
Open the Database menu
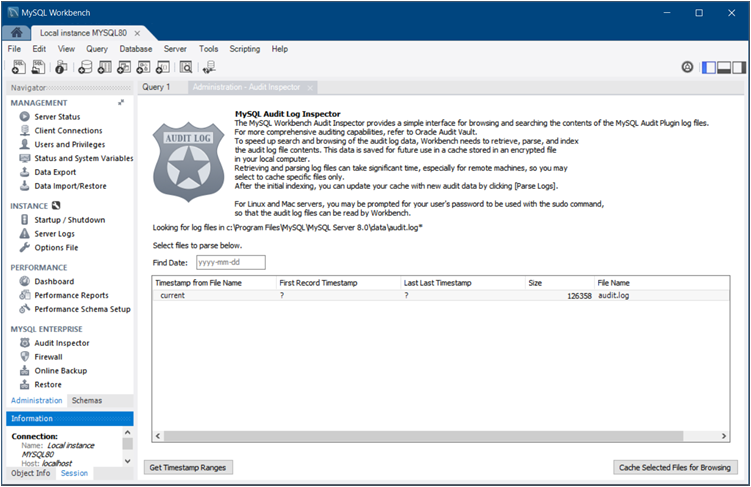(136, 49)
